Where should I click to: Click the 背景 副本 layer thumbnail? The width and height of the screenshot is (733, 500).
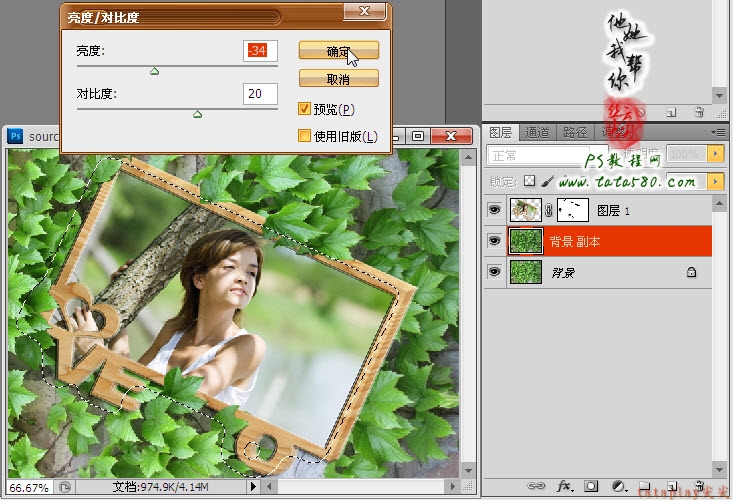[x=526, y=241]
